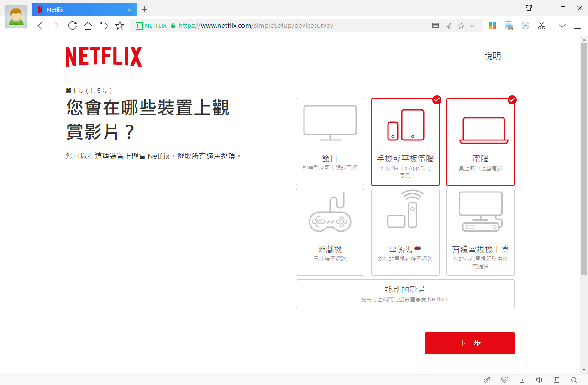Mute sound via status bar speaker icon

click(539, 380)
